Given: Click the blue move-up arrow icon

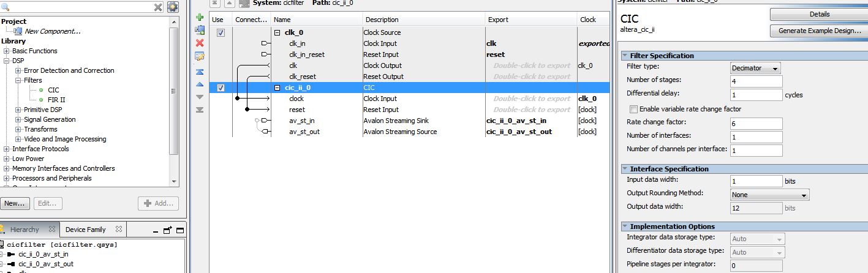Looking at the screenshot, I should tap(199, 84).
